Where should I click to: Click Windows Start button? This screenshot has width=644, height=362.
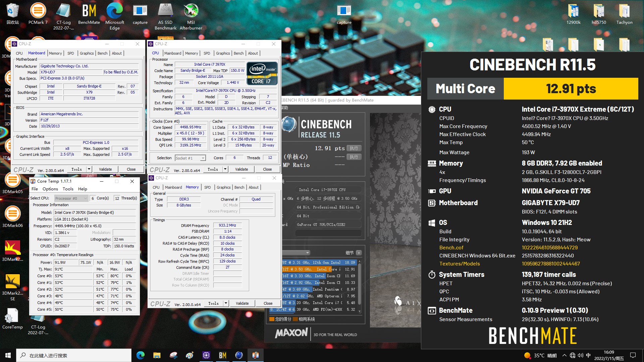coord(8,355)
